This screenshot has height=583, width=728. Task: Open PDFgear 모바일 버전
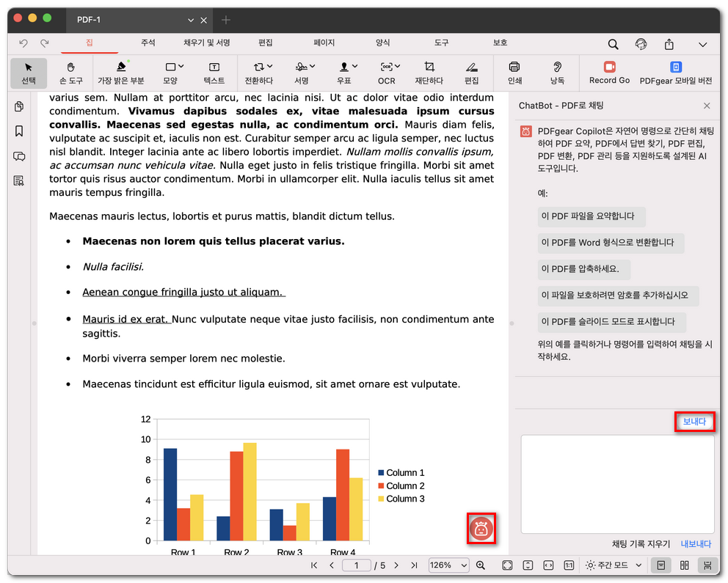(676, 73)
